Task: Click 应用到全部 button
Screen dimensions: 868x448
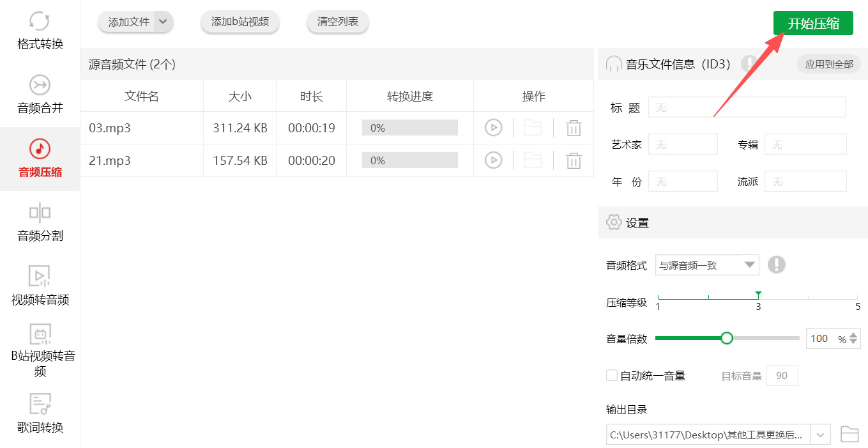Action: 829,64
